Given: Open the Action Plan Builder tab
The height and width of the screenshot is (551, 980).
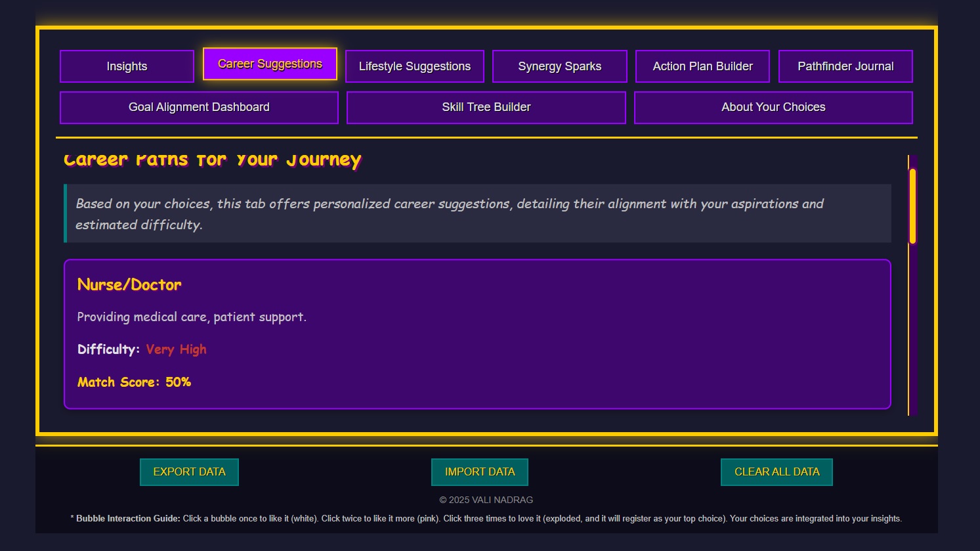Looking at the screenshot, I should [702, 66].
